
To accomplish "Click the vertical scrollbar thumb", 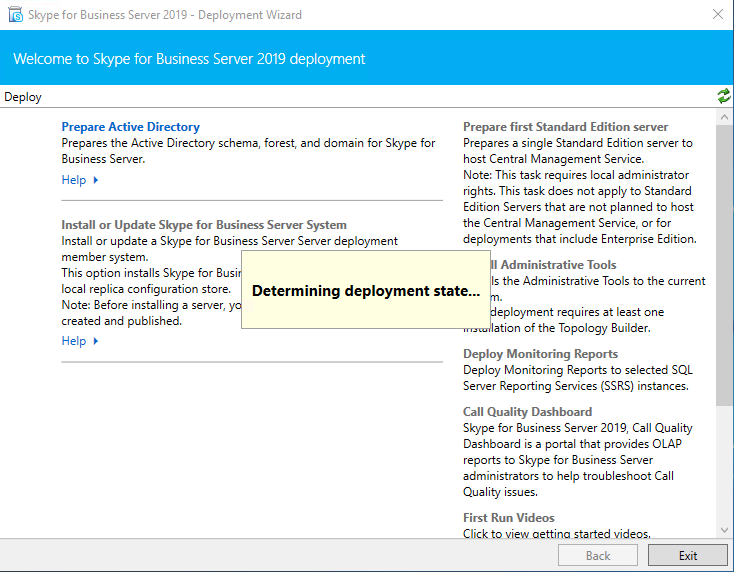I will click(x=724, y=265).
